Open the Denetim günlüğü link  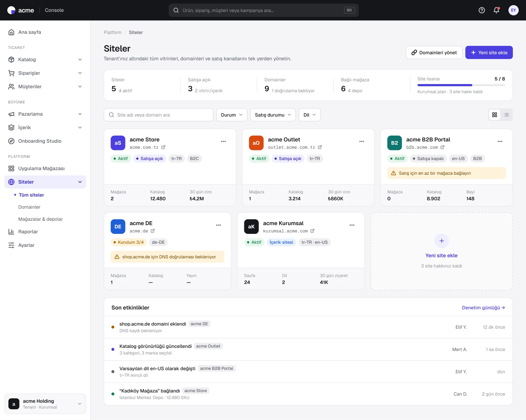(483, 308)
